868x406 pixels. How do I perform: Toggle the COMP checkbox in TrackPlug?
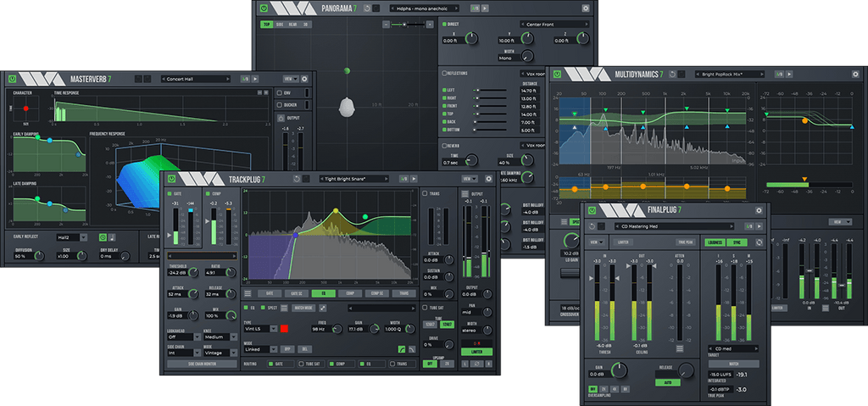pos(208,194)
